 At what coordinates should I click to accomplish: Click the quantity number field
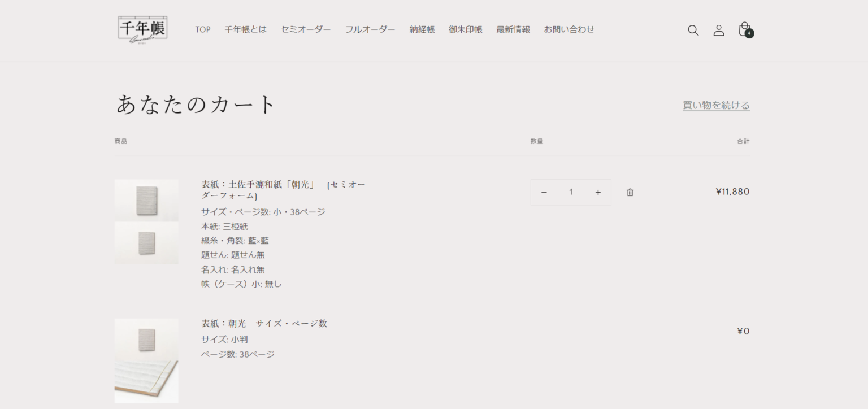(571, 193)
